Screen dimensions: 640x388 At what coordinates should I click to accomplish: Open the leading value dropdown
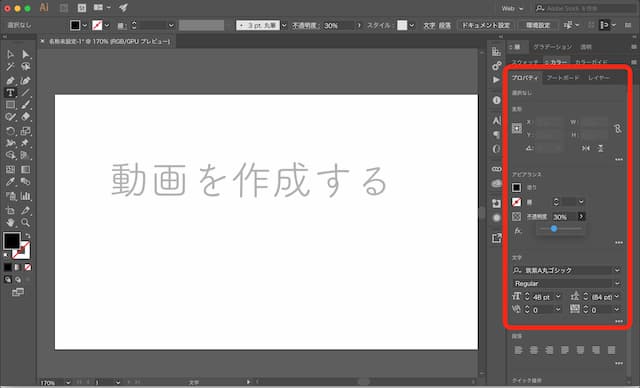point(617,297)
